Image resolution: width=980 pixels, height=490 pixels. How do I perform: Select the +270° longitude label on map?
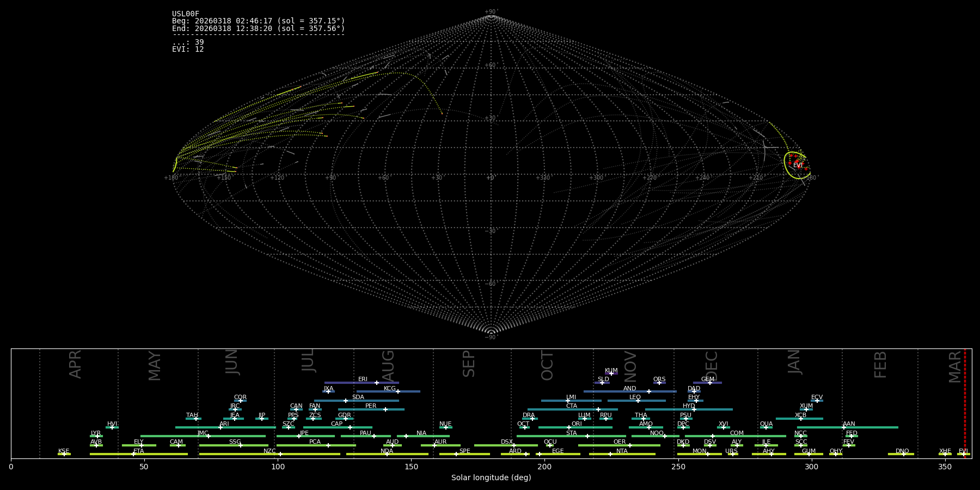(650, 178)
